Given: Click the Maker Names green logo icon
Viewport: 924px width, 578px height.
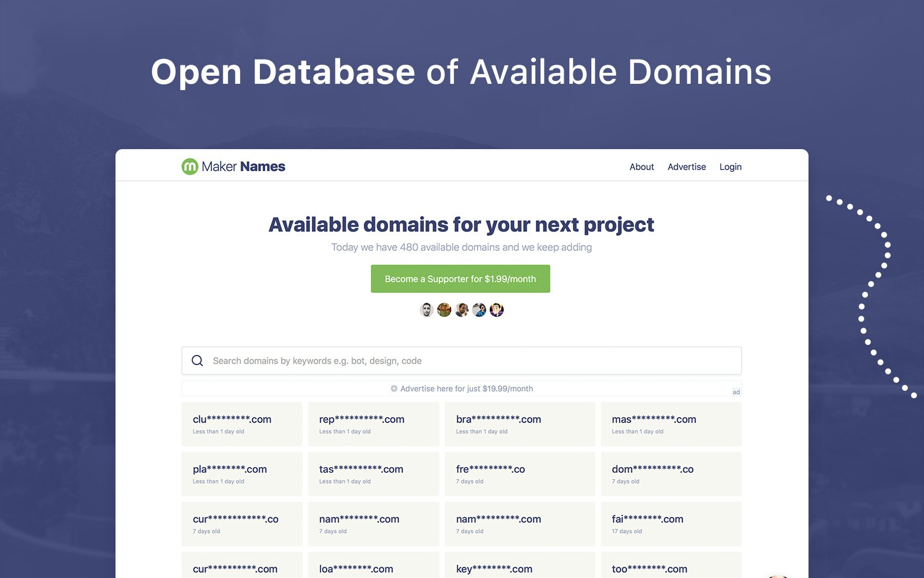Looking at the screenshot, I should point(190,166).
